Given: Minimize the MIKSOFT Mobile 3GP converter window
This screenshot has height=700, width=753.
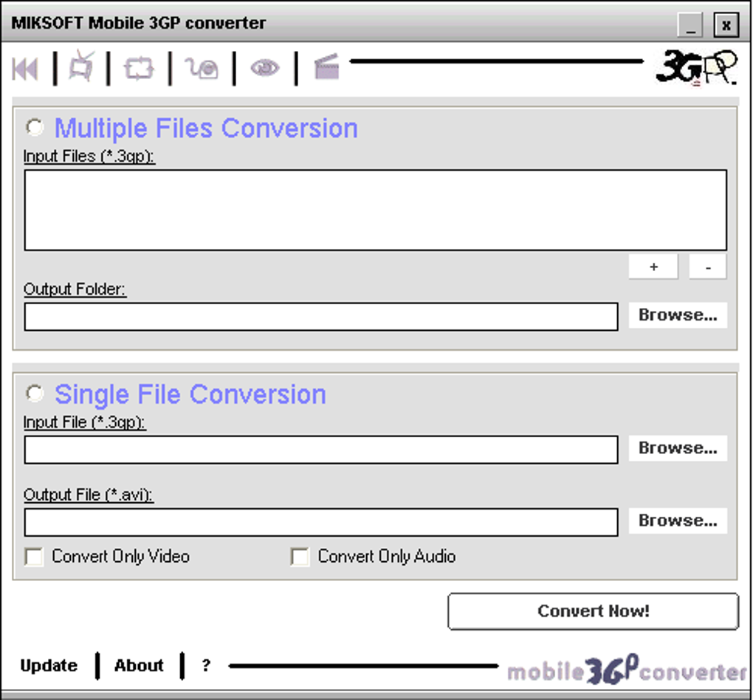Looking at the screenshot, I should pos(690,24).
